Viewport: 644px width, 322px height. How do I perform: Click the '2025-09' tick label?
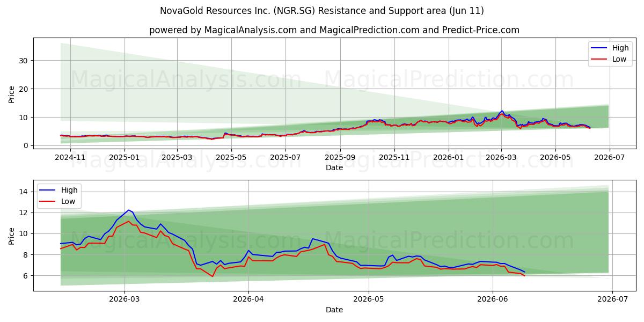(340, 157)
